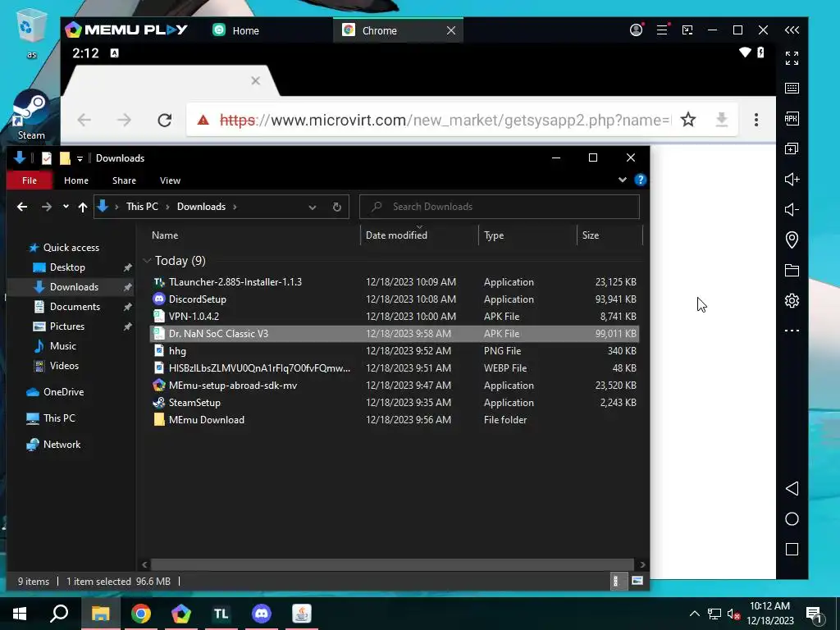This screenshot has height=630, width=840.
Task: Close the Chrome tab in MEmu
Action: (x=451, y=30)
